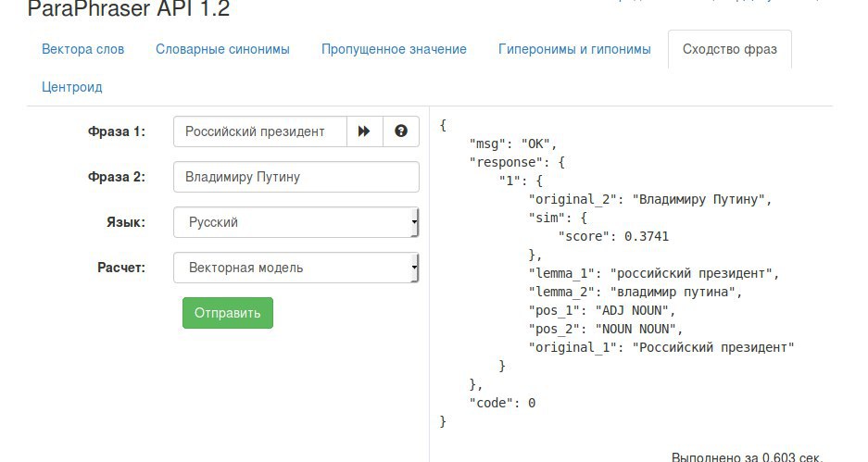Open the Расчет dropdown showing Векторная модель
Screen dimensions: 868x462
(296, 268)
